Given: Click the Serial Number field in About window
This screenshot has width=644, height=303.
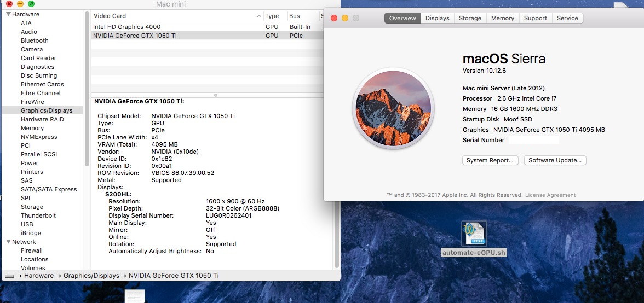Looking at the screenshot, I should 533,140.
